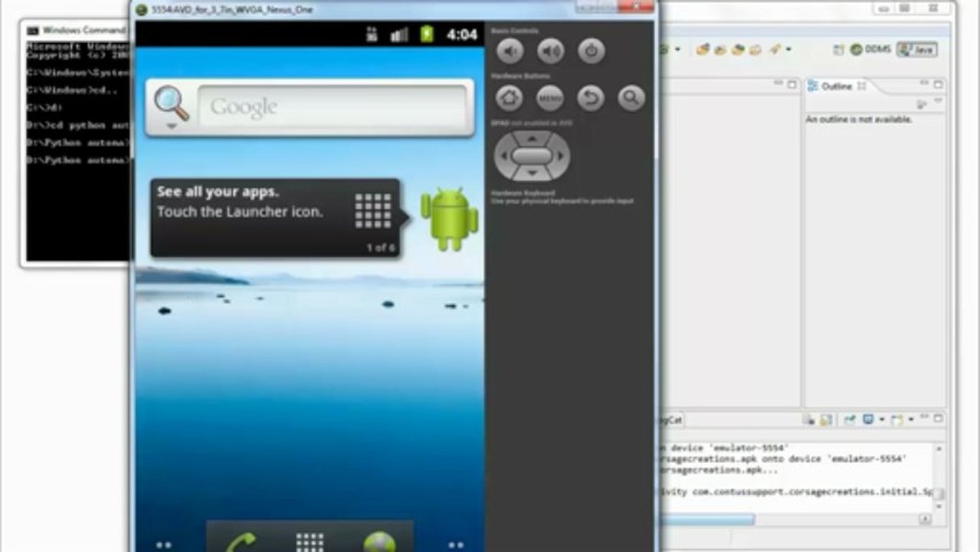
Task: Toggle the scroll lock icon in console
Action: (826, 420)
